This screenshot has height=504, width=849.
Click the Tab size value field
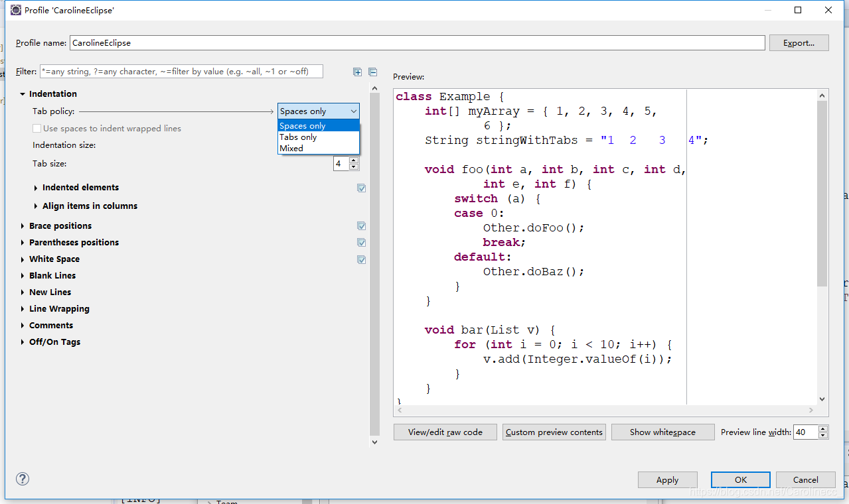341,163
